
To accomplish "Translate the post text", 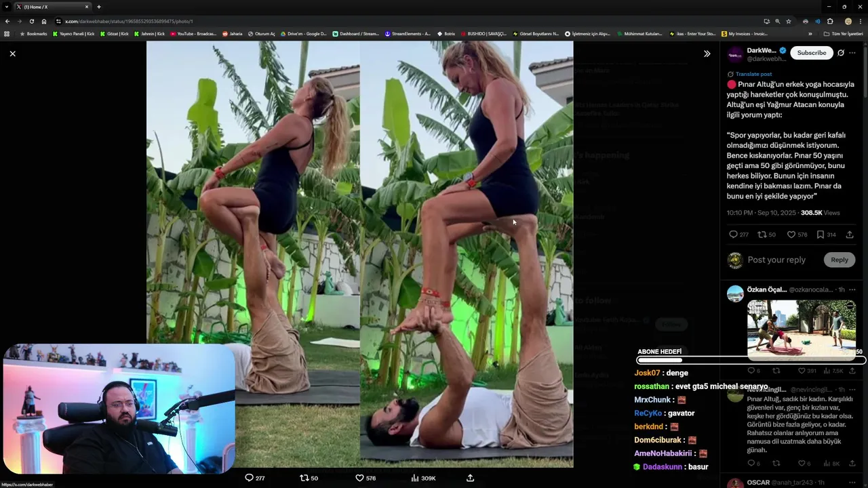I will pyautogui.click(x=753, y=74).
